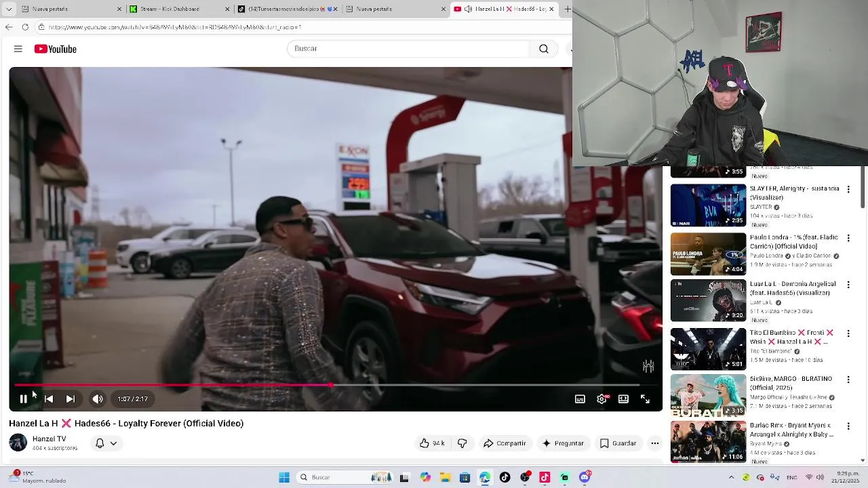This screenshot has height=488, width=868.
Task: Open the tab search dropdown arrow
Action: [8, 9]
